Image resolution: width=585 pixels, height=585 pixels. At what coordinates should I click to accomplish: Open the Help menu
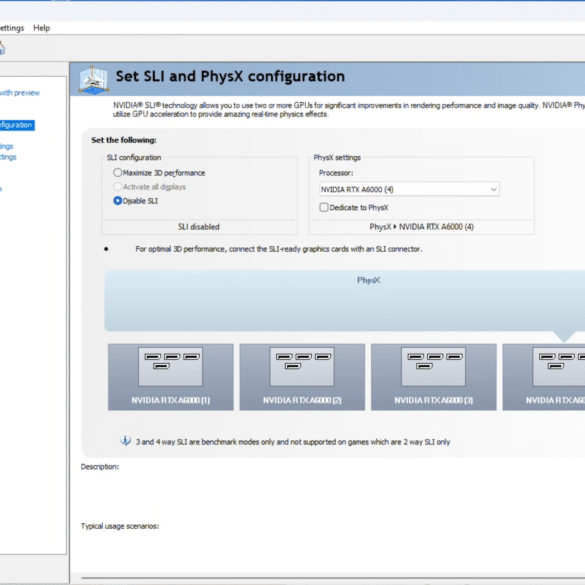[41, 28]
